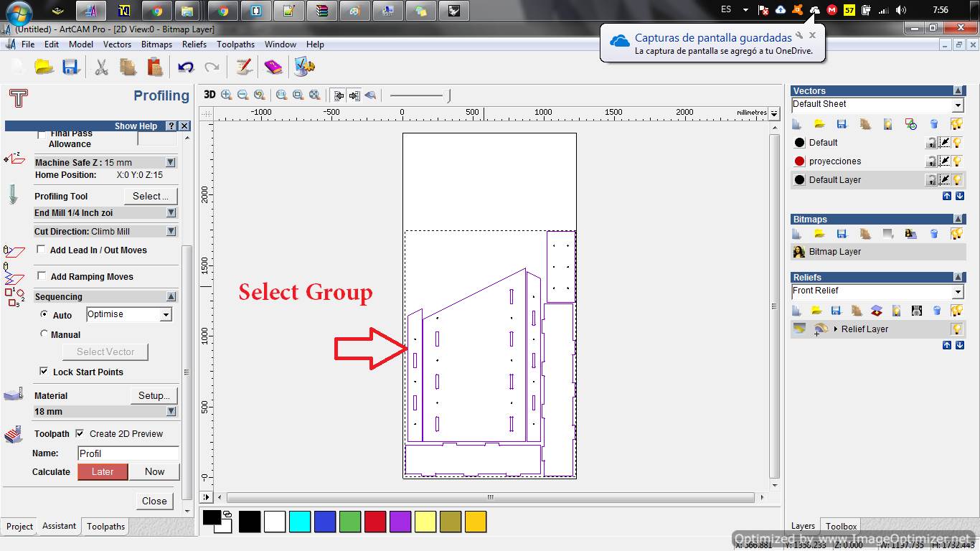Open the notes notepad icon
This screenshot has height=551, width=980.
click(244, 67)
